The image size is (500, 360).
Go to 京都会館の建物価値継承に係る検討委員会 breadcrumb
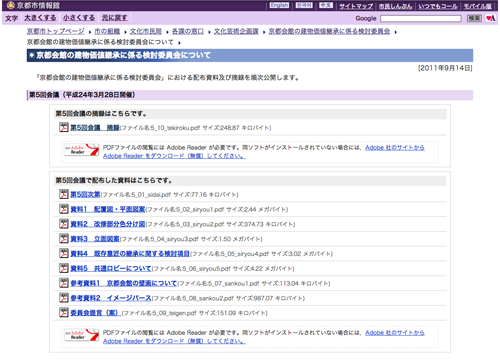point(329,31)
